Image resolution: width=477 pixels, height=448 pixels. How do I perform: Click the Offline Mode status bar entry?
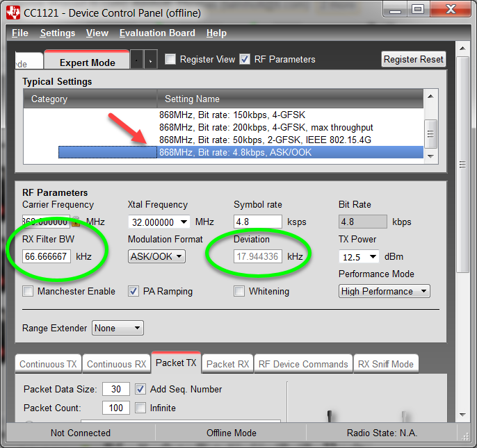(x=231, y=433)
